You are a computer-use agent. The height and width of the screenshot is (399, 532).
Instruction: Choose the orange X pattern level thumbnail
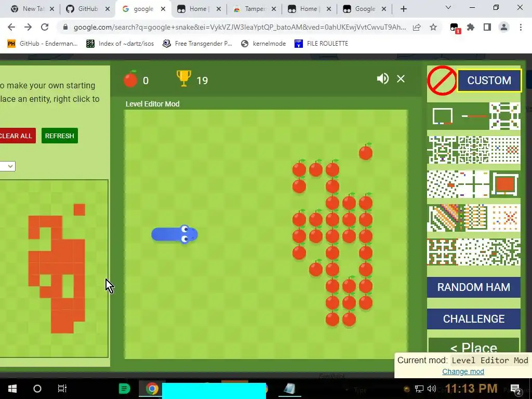506,218
